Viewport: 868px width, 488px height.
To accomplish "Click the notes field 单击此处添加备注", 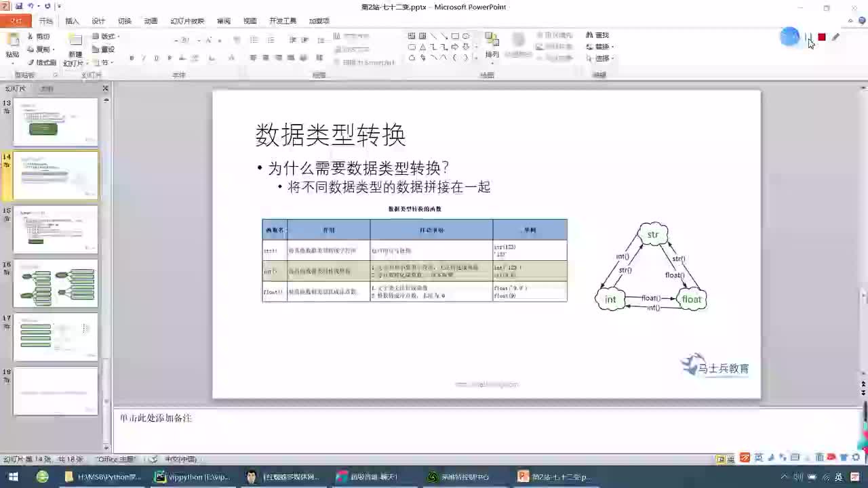I will pyautogui.click(x=156, y=418).
